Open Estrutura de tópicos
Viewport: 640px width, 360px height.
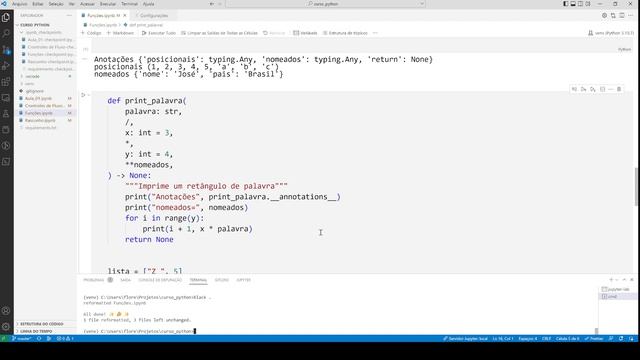(345, 33)
